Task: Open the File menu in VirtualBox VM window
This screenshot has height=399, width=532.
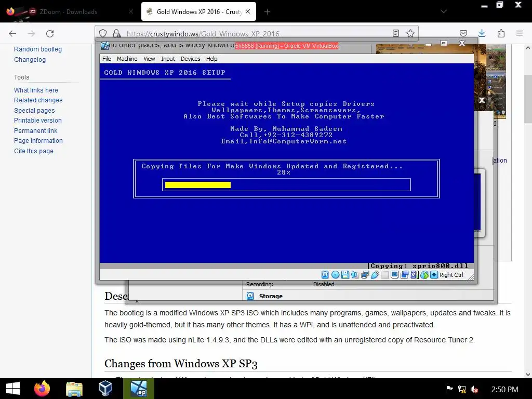Action: click(x=107, y=59)
